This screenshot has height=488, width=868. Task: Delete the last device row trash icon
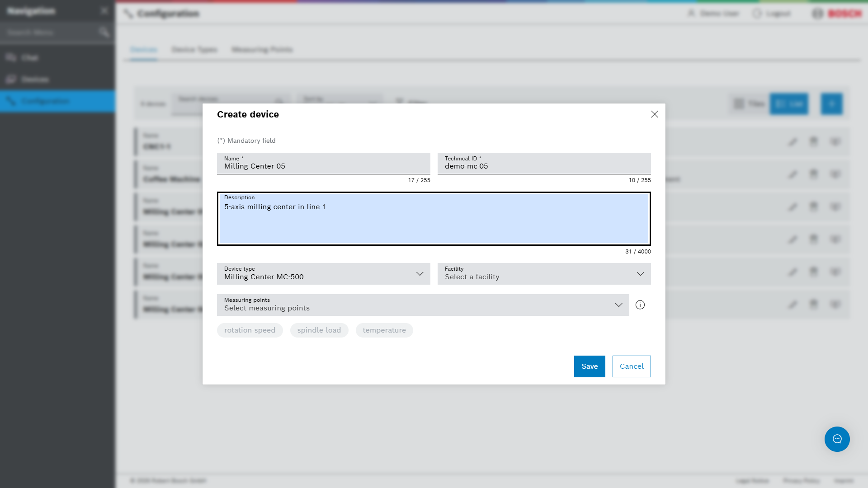pyautogui.click(x=814, y=305)
